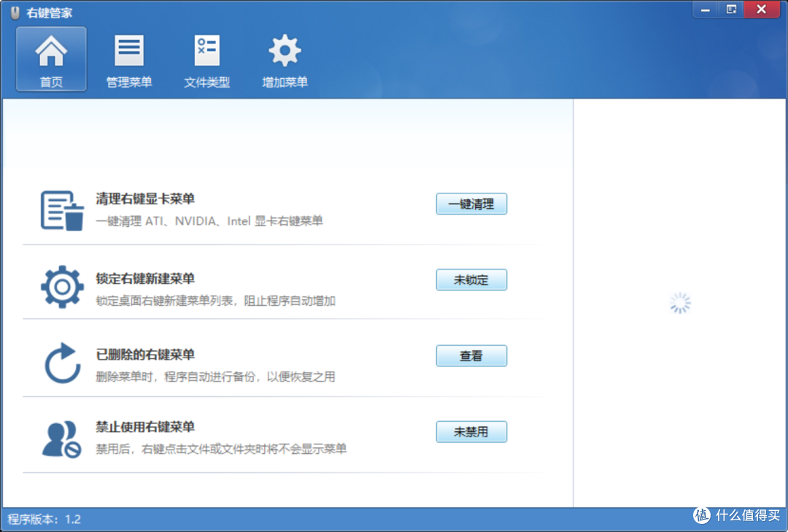Click the description mentioning ATI、NVIDIA、Intel
Viewport: 788px width, 532px height.
(x=209, y=221)
